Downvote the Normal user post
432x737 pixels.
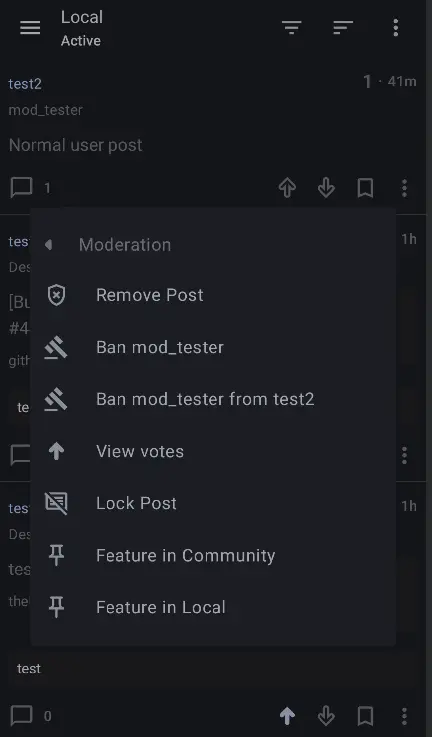click(326, 188)
